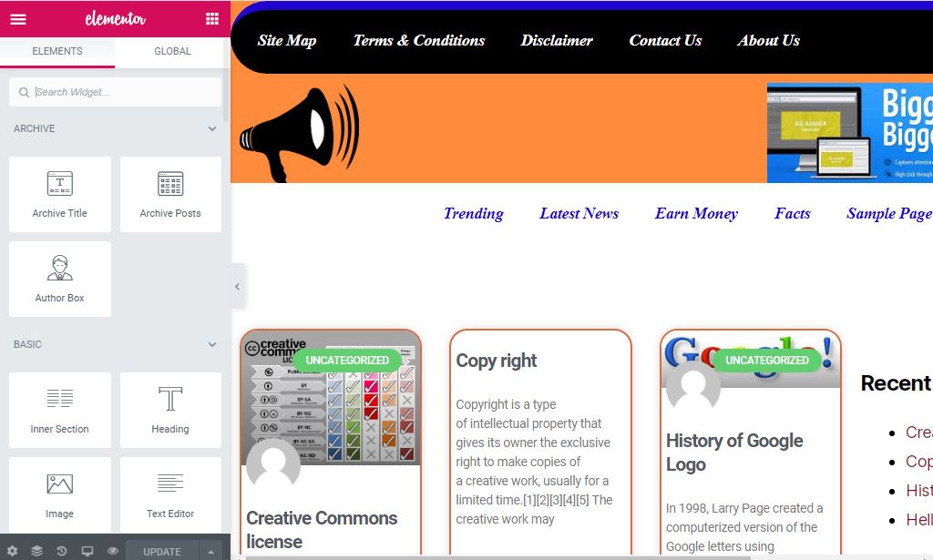Select the Archive Posts widget

[x=170, y=194]
